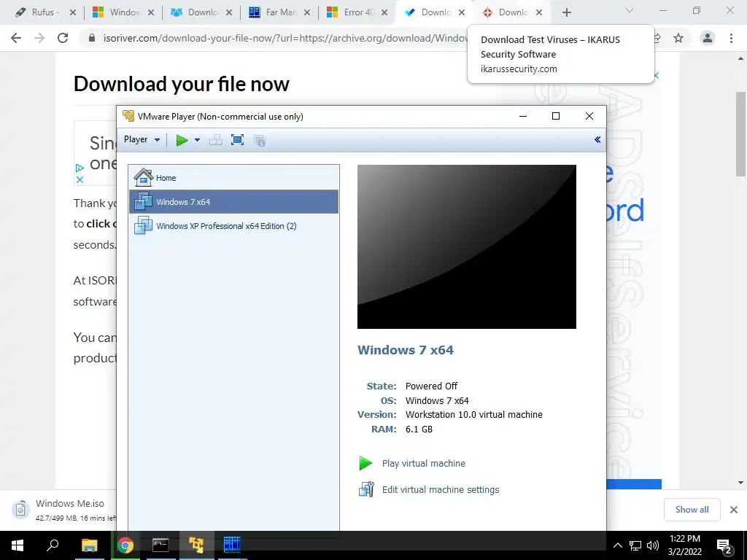Viewport: 747px width, 560px height.
Task: Enter full screen mode in VMware toolbar
Action: click(237, 140)
